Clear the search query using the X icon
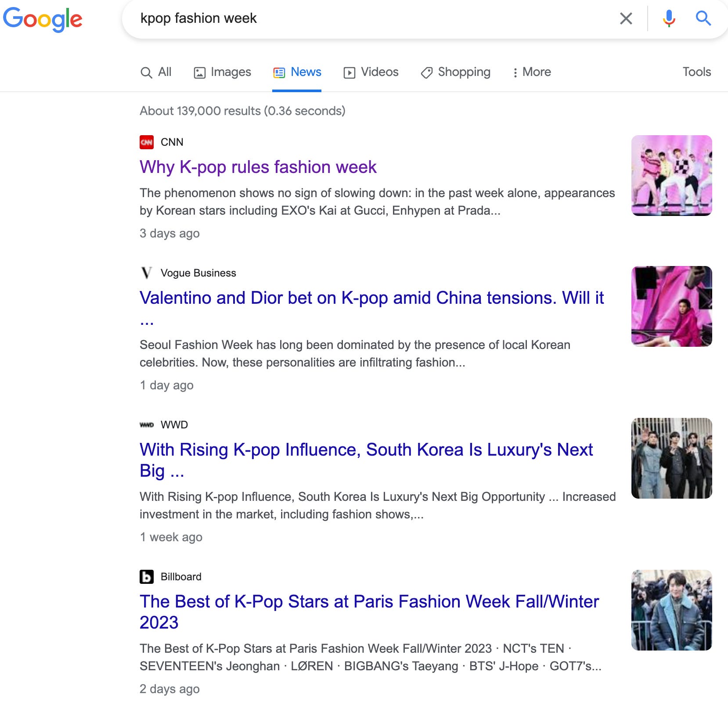The image size is (728, 719). click(x=627, y=18)
